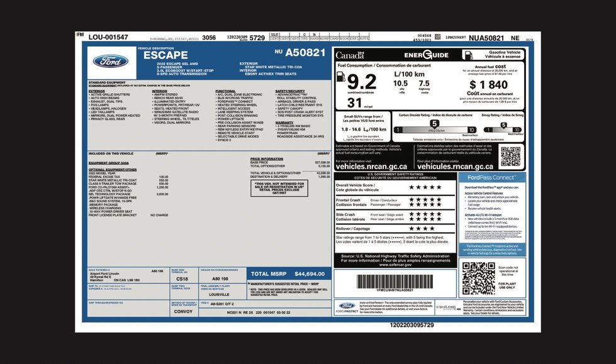Click the SAFETY/SECURITY heading
616x364 pixels.
click(290, 91)
